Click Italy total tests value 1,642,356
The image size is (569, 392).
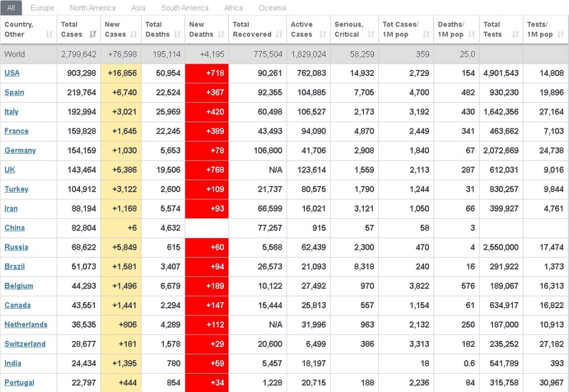coord(501,112)
